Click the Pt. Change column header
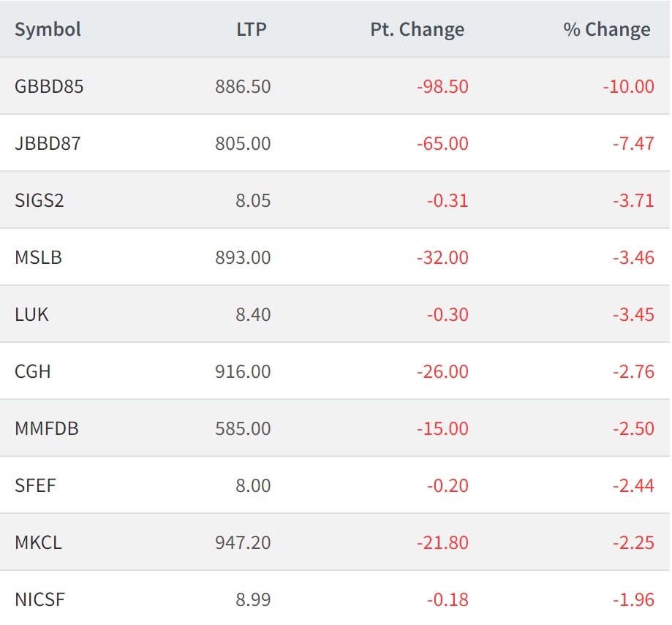The height and width of the screenshot is (625, 672). [417, 30]
